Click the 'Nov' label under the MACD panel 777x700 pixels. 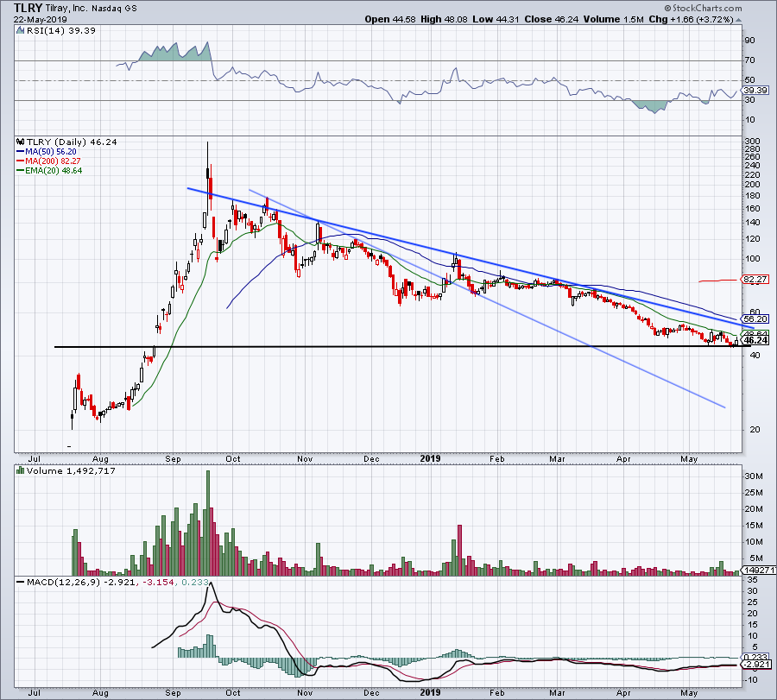(305, 692)
